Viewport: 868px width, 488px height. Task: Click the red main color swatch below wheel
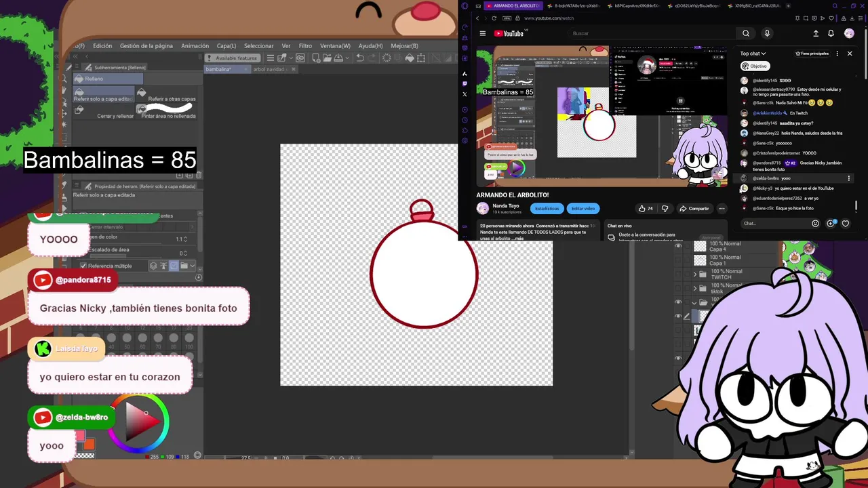pyautogui.click(x=80, y=435)
